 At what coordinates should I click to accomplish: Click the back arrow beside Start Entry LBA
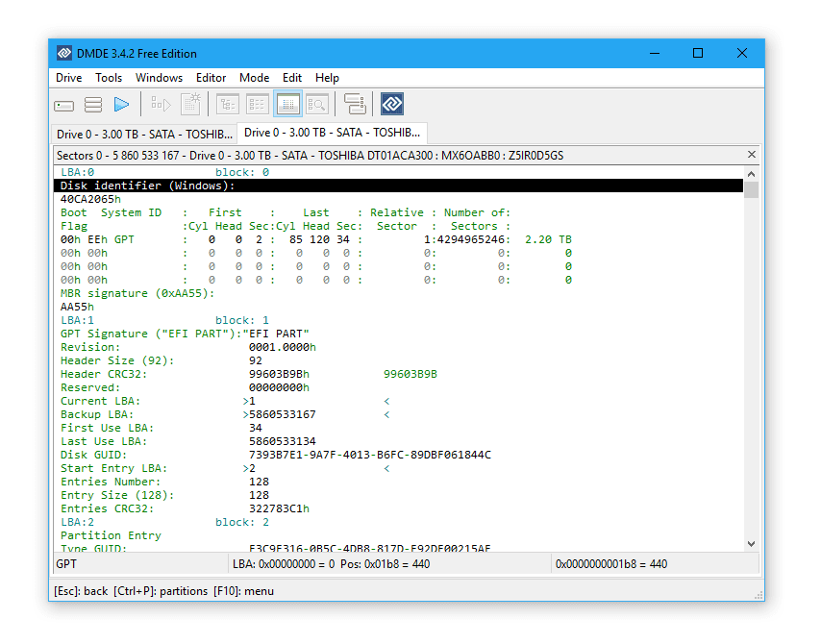pos(386,469)
